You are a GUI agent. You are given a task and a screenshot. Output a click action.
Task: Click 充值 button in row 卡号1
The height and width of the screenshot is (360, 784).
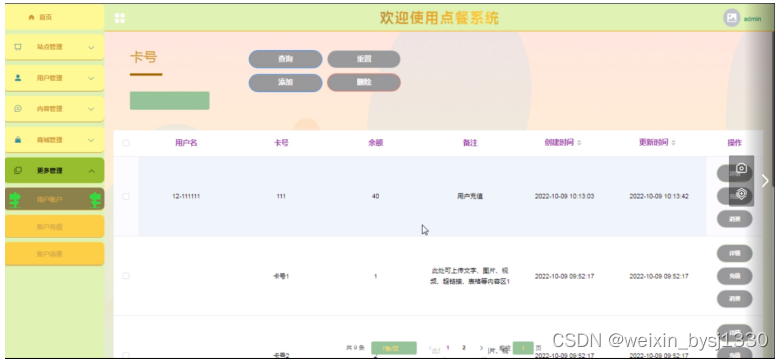(x=734, y=276)
